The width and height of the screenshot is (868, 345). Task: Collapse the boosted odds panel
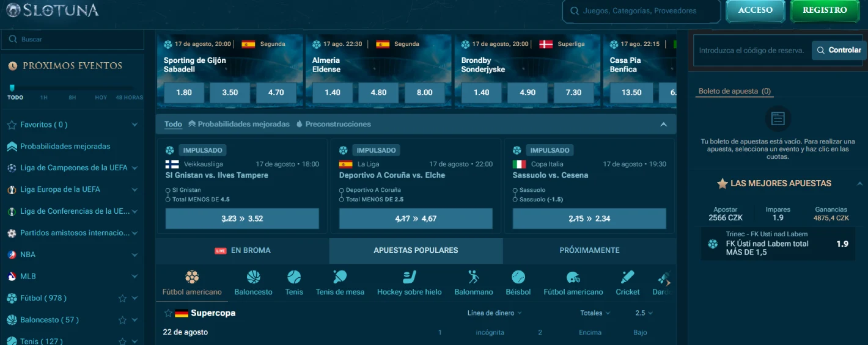point(663,124)
